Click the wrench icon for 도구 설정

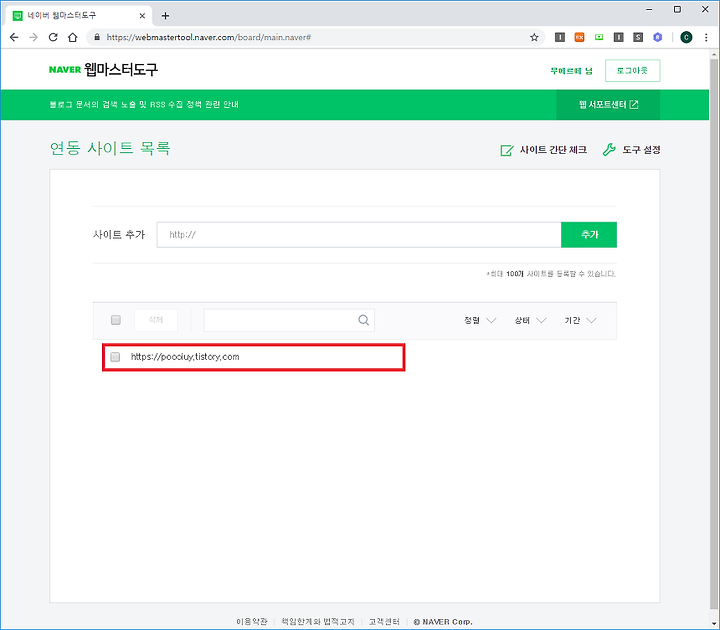(609, 150)
